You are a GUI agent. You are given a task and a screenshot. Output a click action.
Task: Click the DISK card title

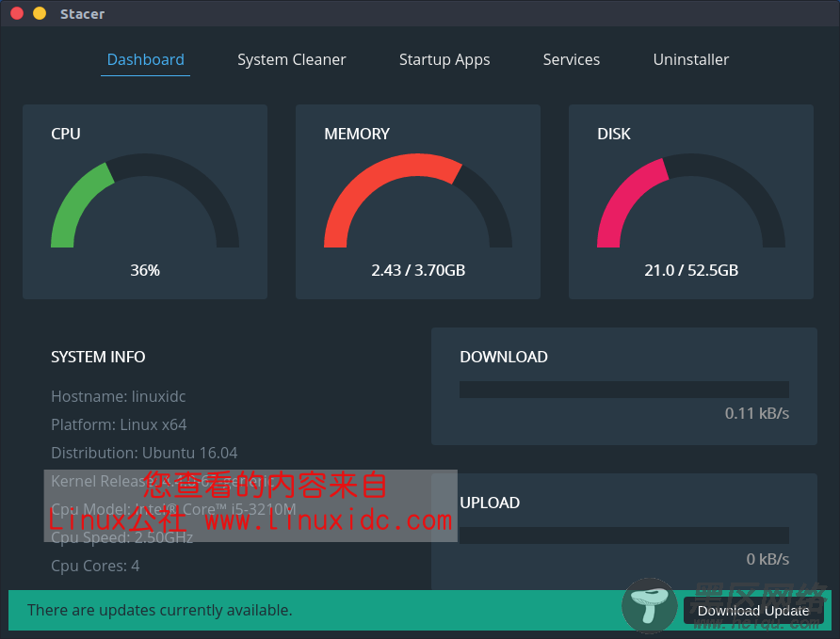tap(613, 134)
